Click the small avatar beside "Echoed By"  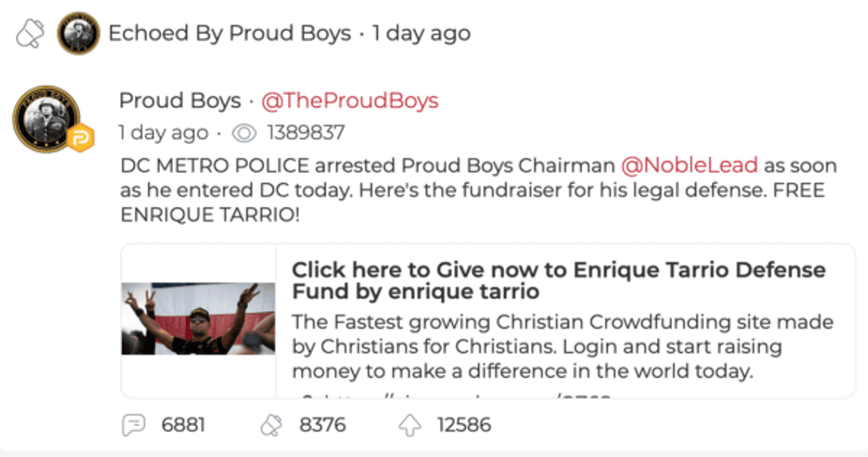click(x=78, y=34)
